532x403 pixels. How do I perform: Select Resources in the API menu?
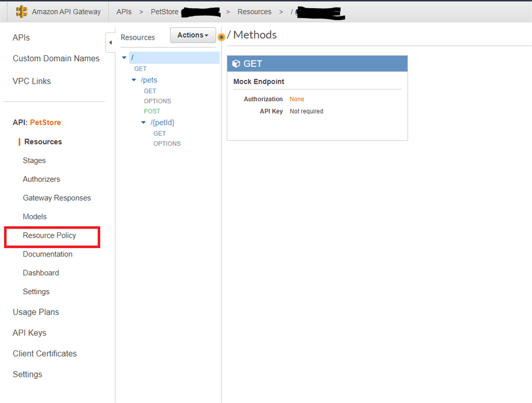43,142
